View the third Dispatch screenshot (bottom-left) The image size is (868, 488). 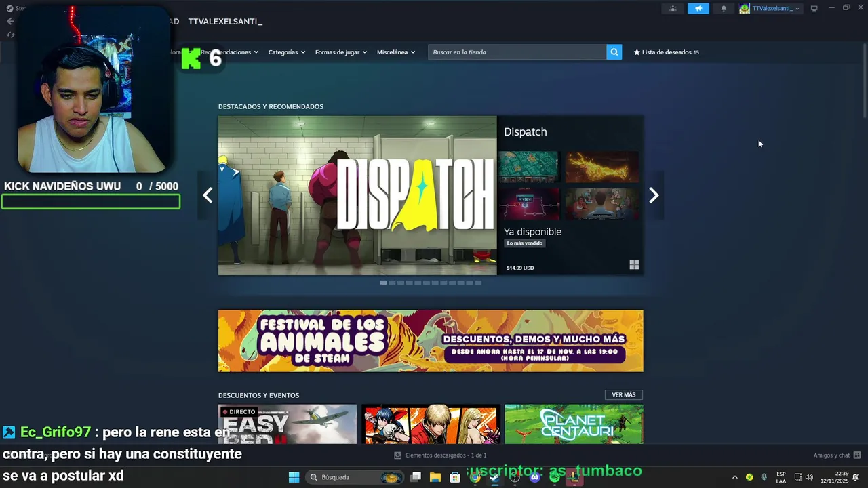(528, 204)
